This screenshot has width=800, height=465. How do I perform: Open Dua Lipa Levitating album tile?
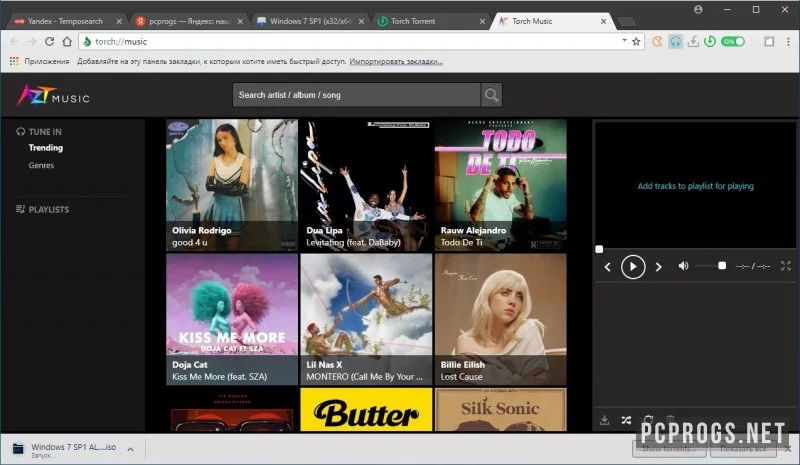pos(366,185)
